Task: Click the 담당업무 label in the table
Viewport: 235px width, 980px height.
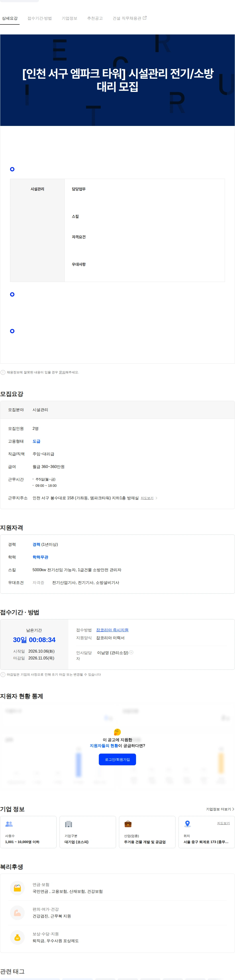Action: click(x=79, y=189)
